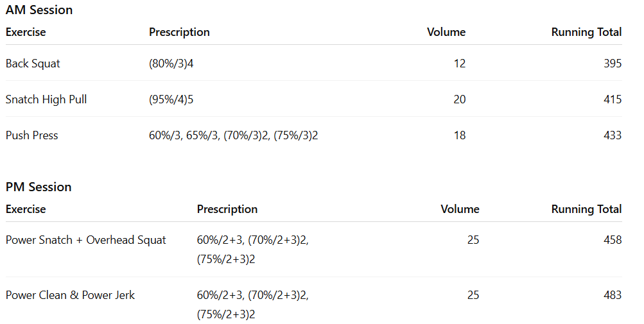This screenshot has width=644, height=324.
Task: Click the Push Press prescription text
Action: pyautogui.click(x=234, y=135)
